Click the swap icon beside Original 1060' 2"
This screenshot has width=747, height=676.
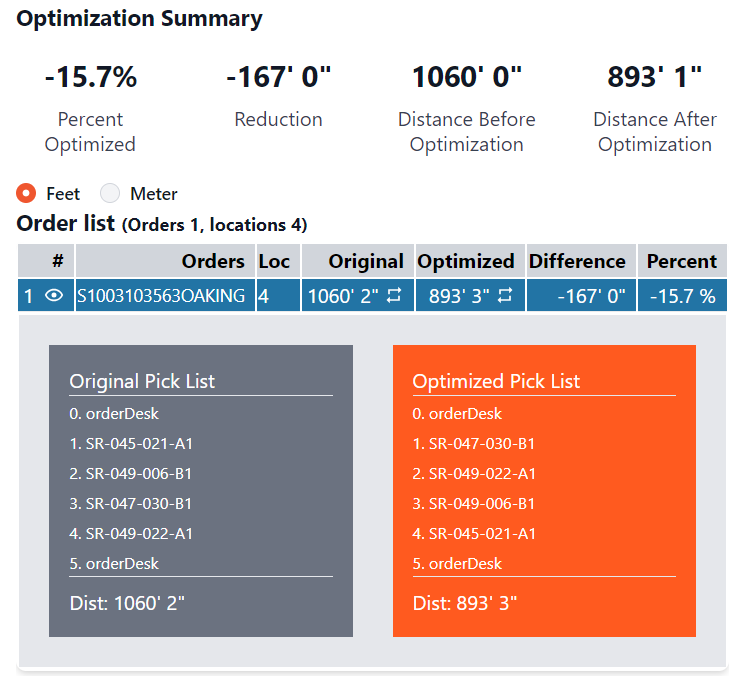[393, 296]
